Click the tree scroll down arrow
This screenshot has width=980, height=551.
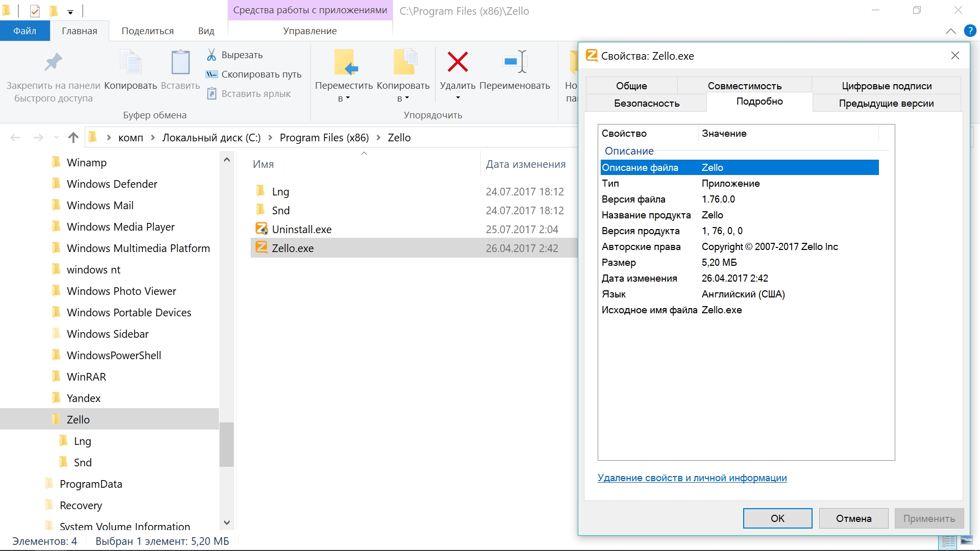tap(227, 522)
